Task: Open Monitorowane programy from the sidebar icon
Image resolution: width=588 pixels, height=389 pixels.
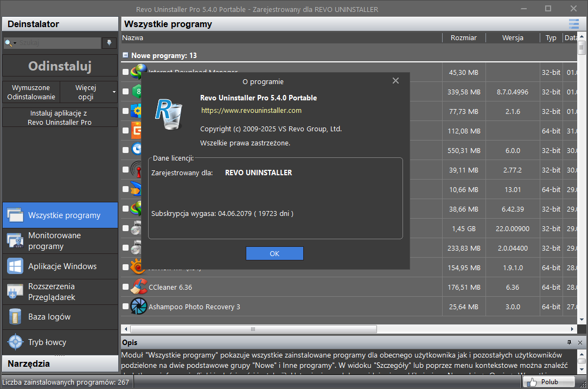Action: 15,241
